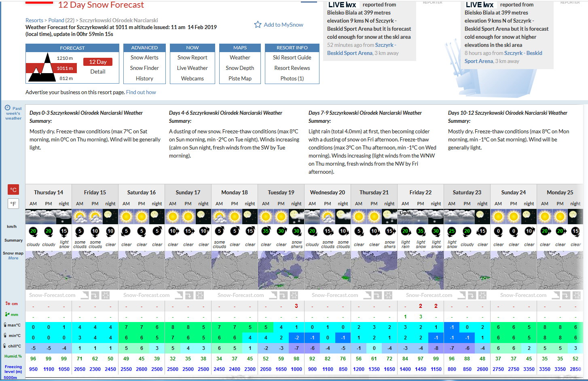Open Snow Report under Now
The image size is (588, 381).
(192, 57)
